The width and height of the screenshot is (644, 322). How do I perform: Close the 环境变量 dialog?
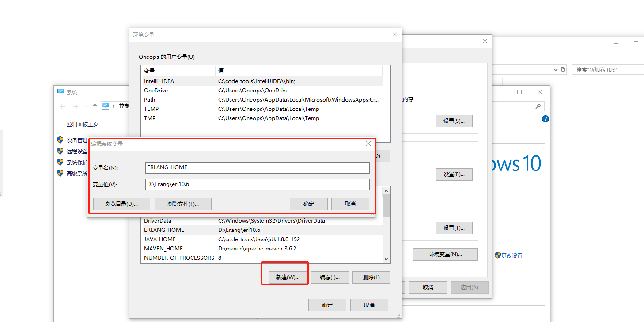coord(395,34)
